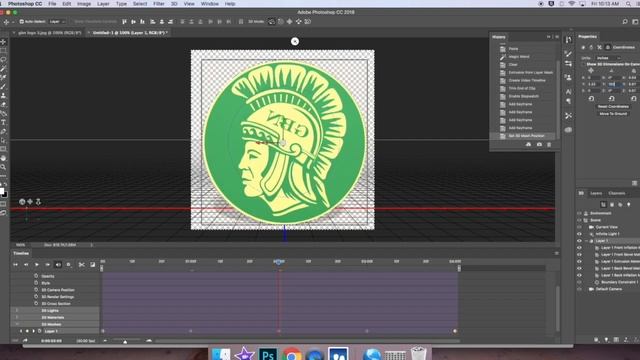Create new document from state in History
The image size is (640, 360).
click(529, 144)
